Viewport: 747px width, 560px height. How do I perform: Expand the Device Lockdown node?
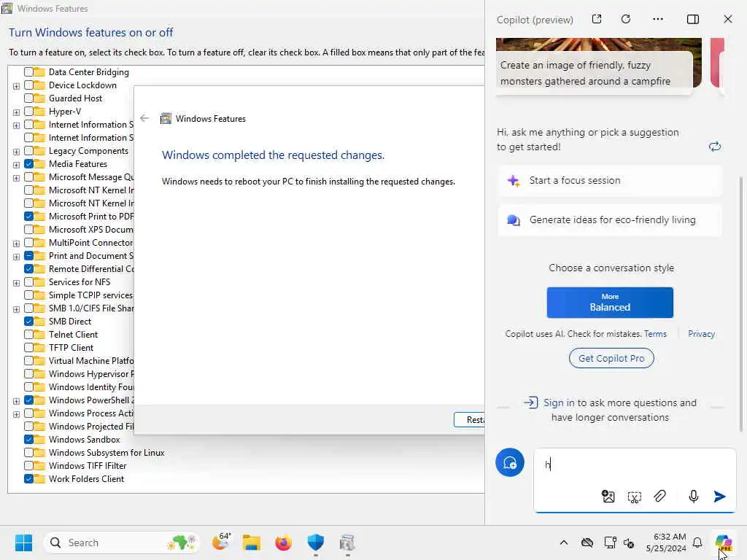point(16,86)
